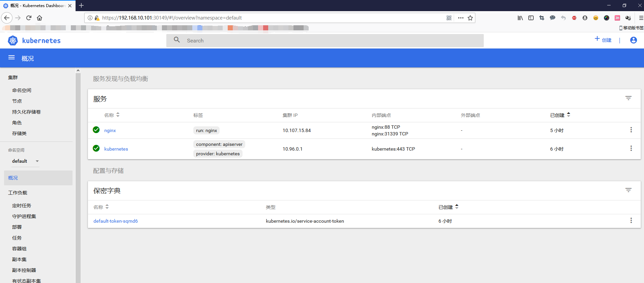Click the search magnifier icon

tap(177, 40)
